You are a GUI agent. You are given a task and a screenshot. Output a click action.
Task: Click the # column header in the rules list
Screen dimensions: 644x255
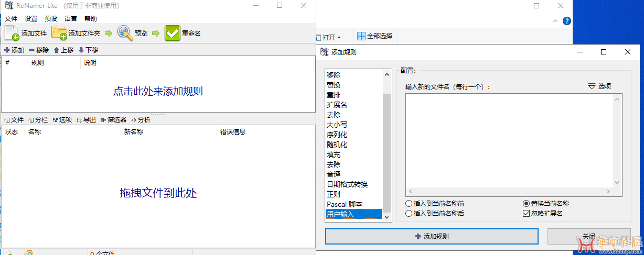click(15, 63)
